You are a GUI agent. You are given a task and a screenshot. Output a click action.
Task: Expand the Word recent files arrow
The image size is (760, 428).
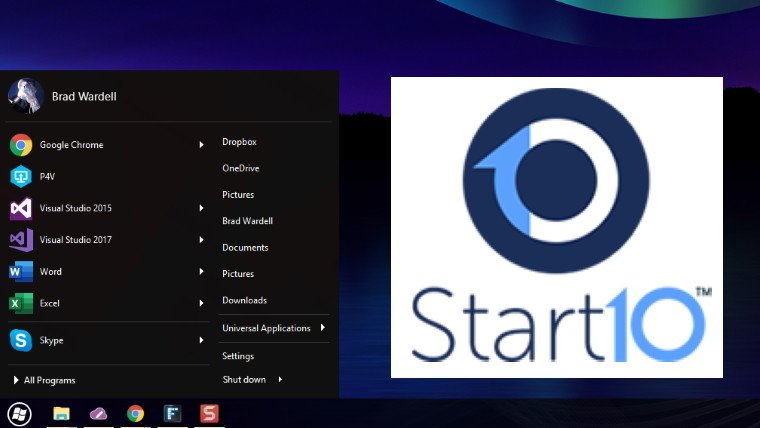(201, 271)
